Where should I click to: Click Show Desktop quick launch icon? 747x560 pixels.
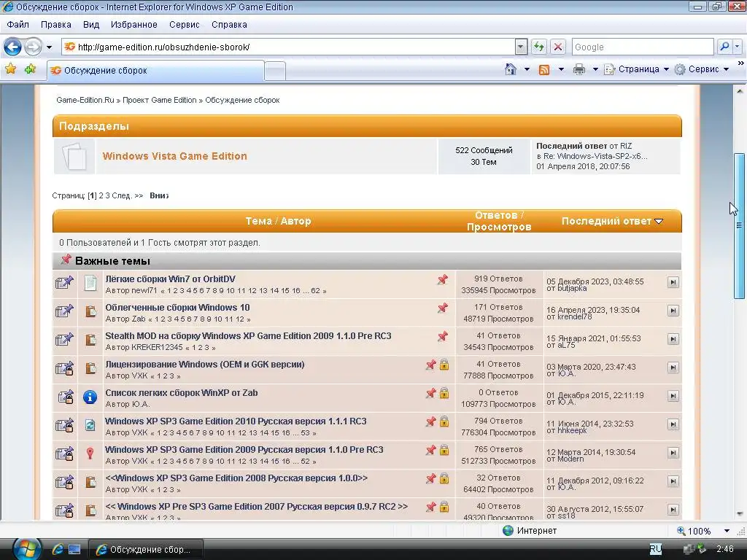pos(74,550)
